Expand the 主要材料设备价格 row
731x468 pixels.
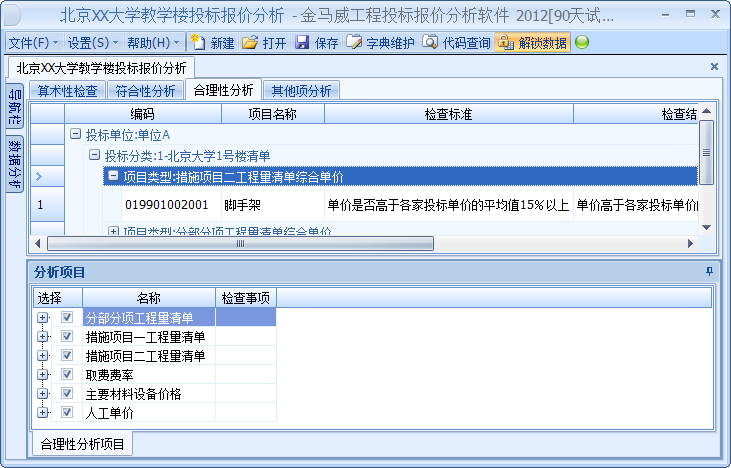click(42, 394)
